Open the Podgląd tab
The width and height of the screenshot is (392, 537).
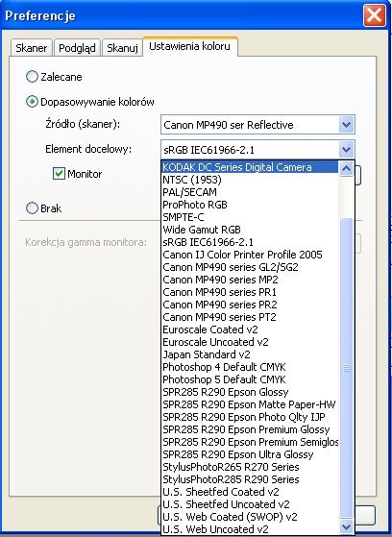point(77,48)
